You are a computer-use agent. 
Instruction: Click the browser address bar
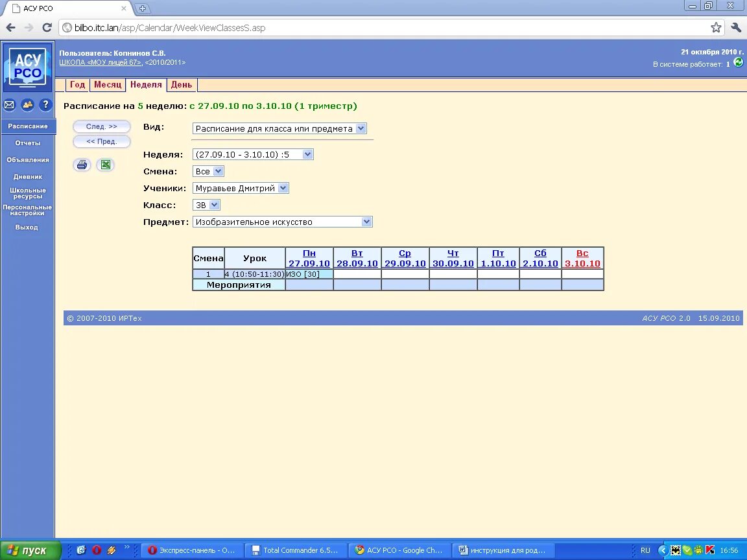[x=390, y=28]
